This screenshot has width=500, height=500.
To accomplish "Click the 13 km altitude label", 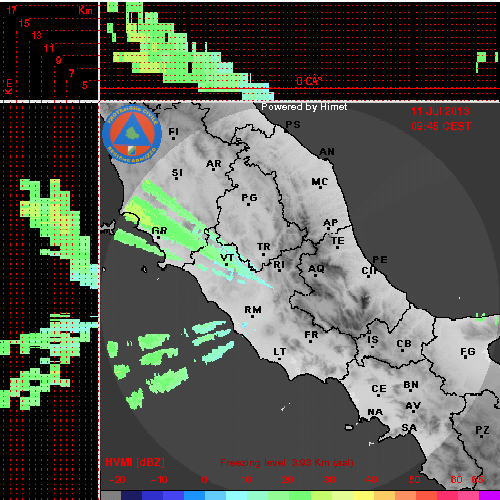I will coord(37,35).
